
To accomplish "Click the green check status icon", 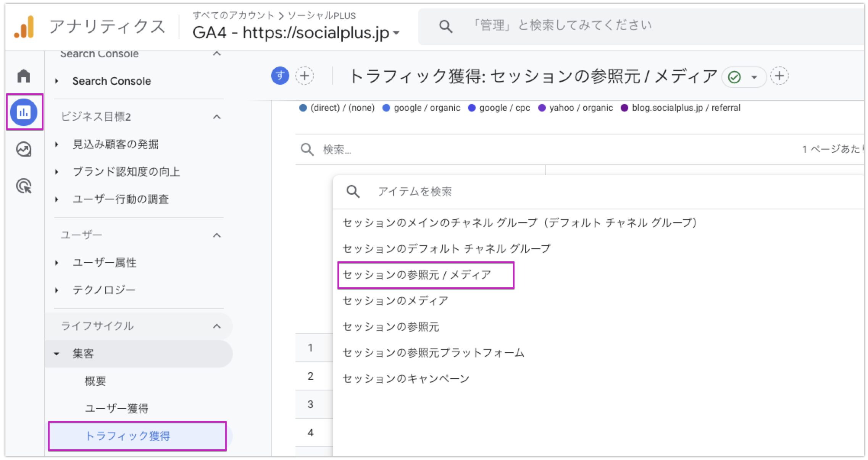I will pyautogui.click(x=734, y=77).
